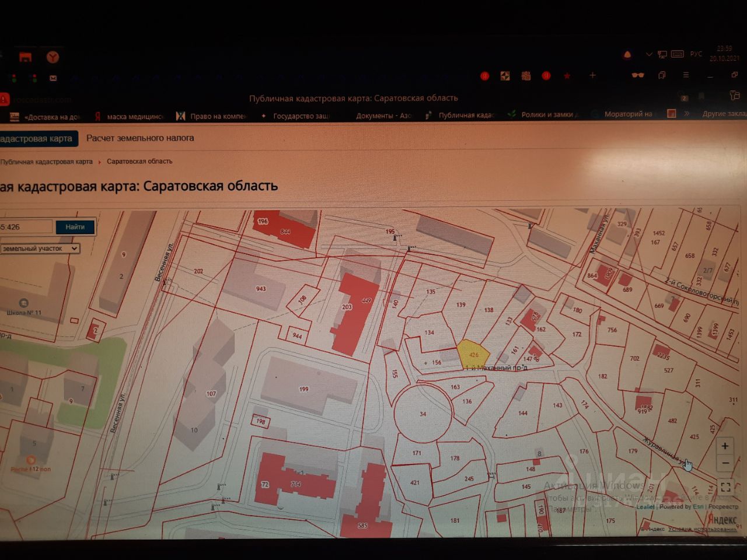The height and width of the screenshot is (560, 747).
Task: Zoom out the map with minus button
Action: 725,464
